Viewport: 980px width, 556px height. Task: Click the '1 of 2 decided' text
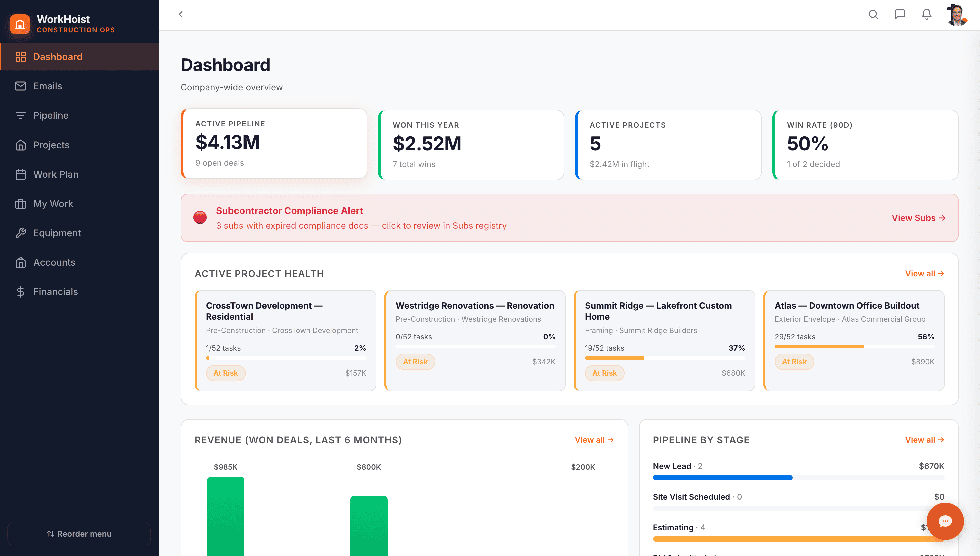pyautogui.click(x=813, y=164)
